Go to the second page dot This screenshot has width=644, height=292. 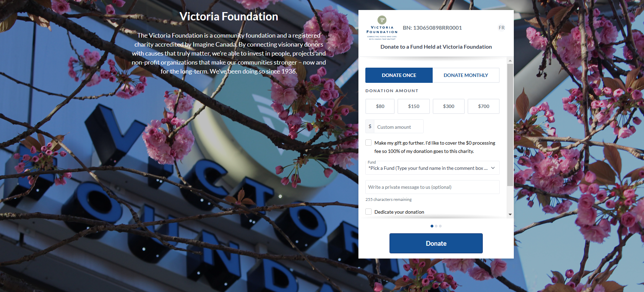436,226
